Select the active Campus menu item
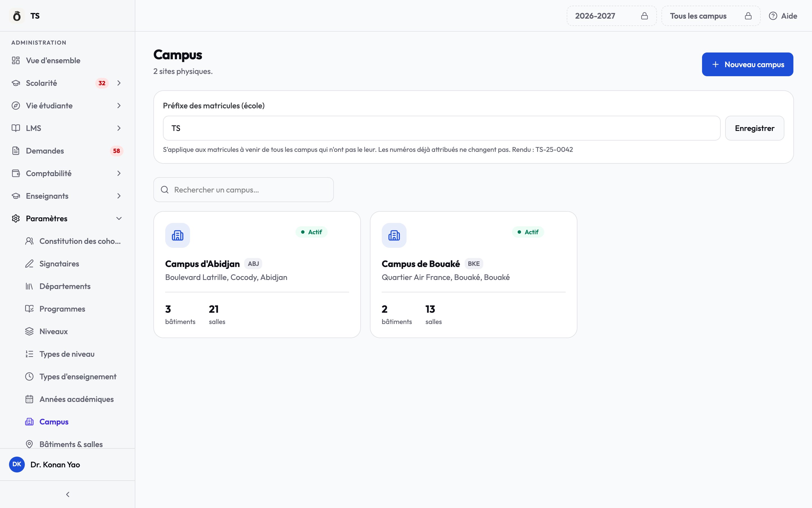Image resolution: width=812 pixels, height=508 pixels. click(73, 422)
